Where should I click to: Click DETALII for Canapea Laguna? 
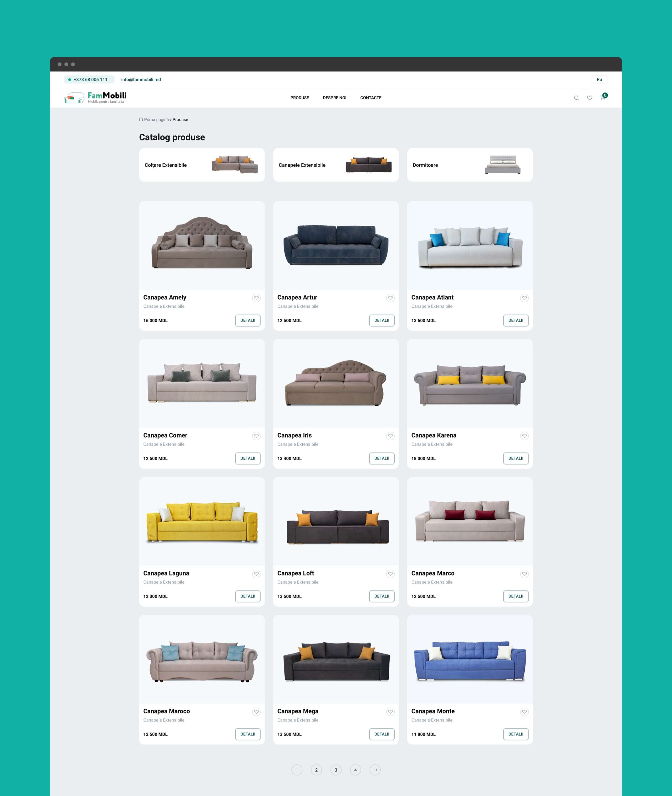[x=248, y=596]
